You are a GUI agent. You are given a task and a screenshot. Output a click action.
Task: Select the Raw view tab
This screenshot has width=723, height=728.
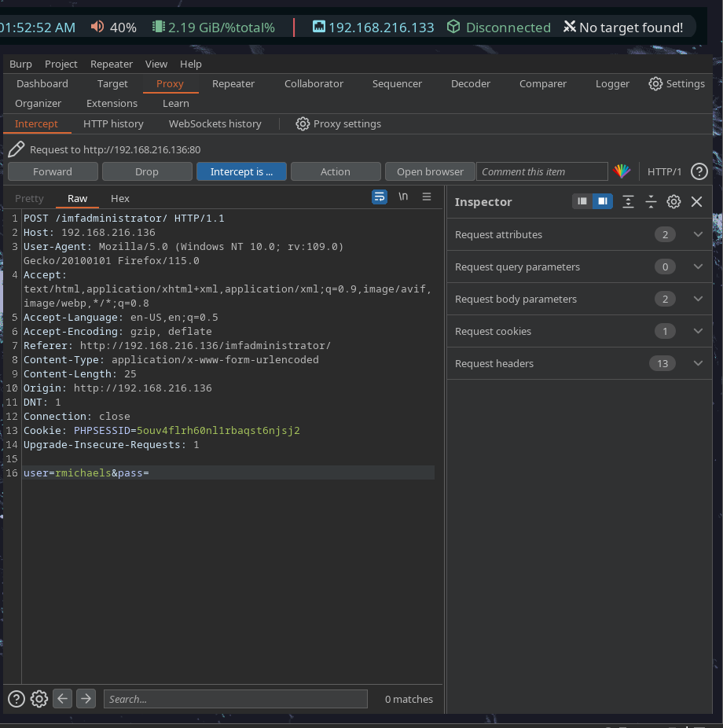point(77,198)
